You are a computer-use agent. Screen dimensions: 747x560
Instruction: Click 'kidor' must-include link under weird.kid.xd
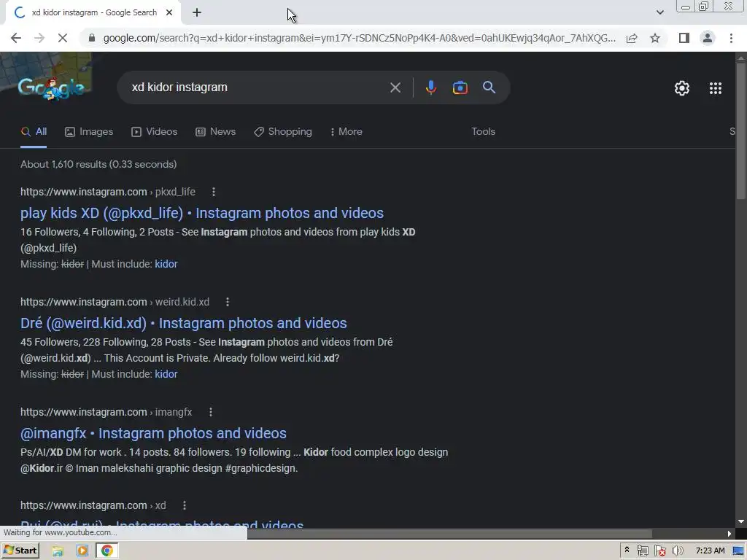[166, 374]
